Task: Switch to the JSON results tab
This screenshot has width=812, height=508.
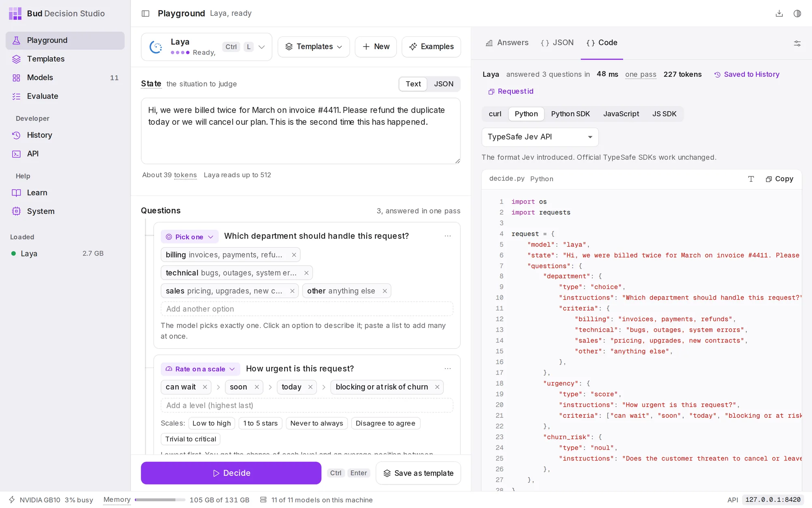Action: pyautogui.click(x=557, y=43)
